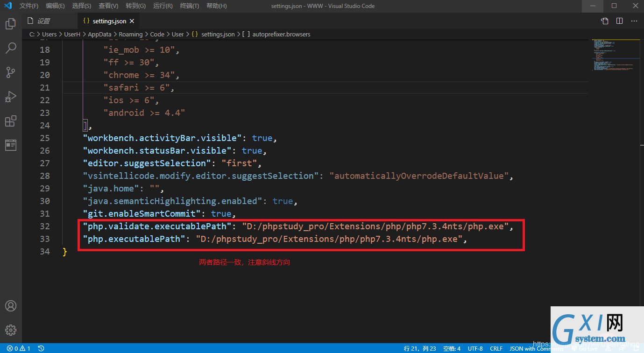
Task: Click the "php.validate.executablePath" key
Action: click(157, 226)
